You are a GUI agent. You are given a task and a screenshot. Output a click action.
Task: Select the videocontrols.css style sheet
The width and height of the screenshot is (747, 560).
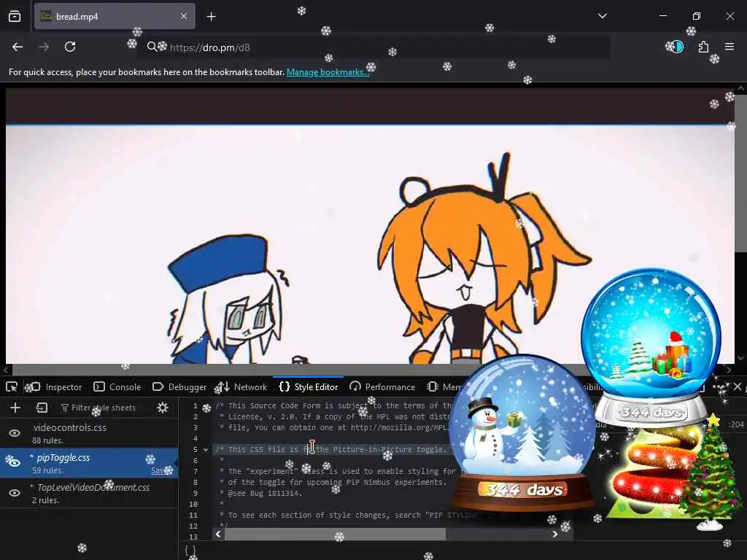pos(89,433)
